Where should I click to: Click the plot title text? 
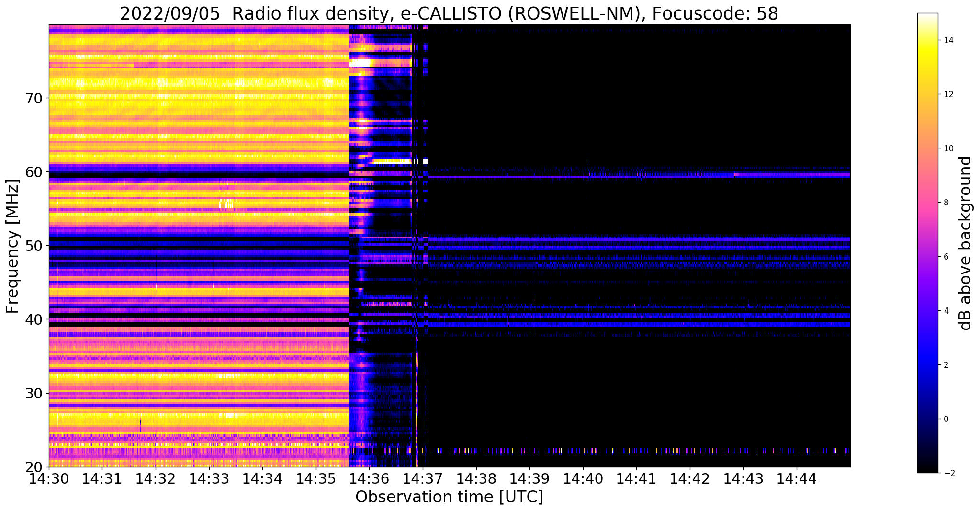point(449,13)
